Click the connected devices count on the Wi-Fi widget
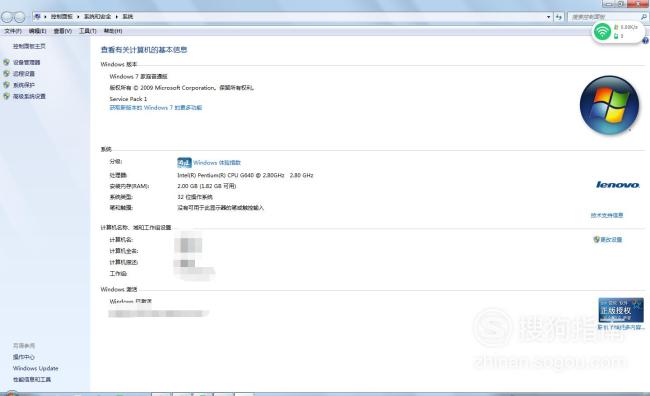650x396 pixels. 619,36
